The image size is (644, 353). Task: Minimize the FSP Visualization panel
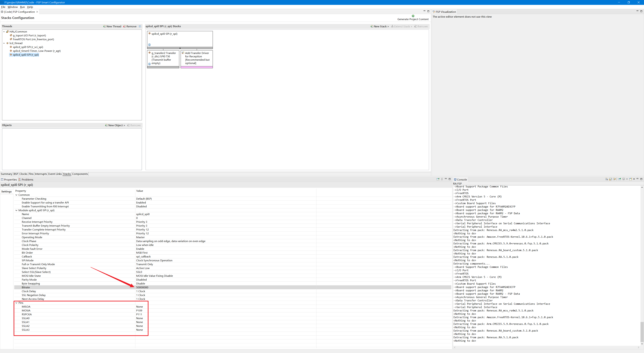click(637, 11)
